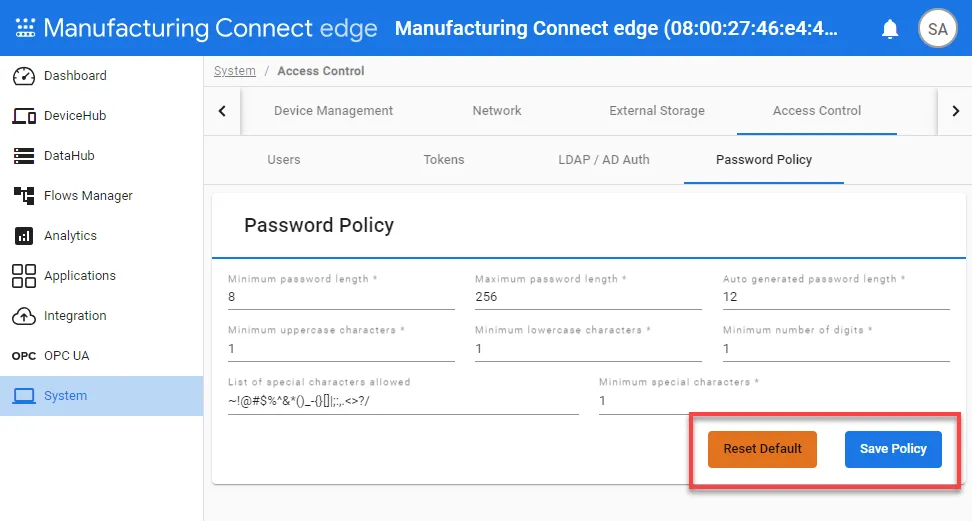Click the Reset Default button
Image resolution: width=972 pixels, height=521 pixels.
(x=762, y=449)
